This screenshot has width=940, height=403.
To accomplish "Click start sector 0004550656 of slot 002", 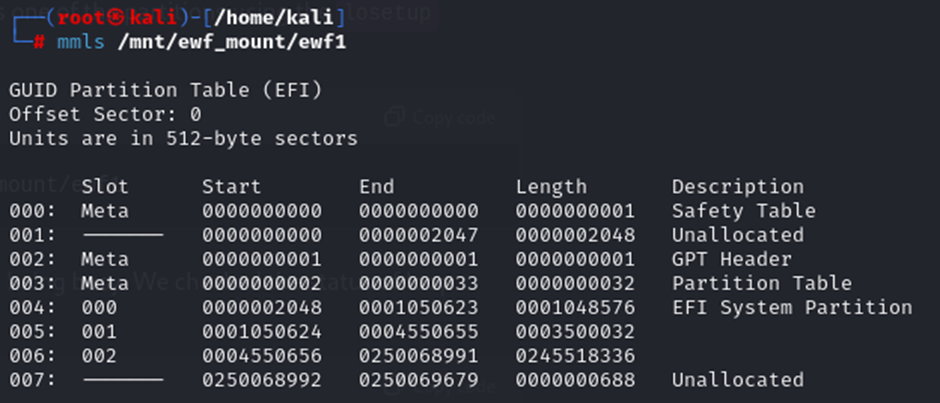I will pyautogui.click(x=262, y=356).
